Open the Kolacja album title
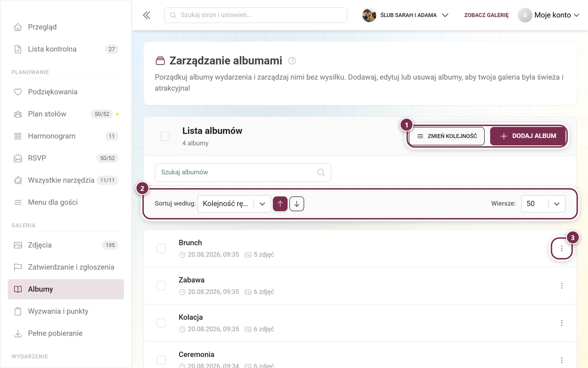This screenshot has width=588, height=368. coord(191,317)
